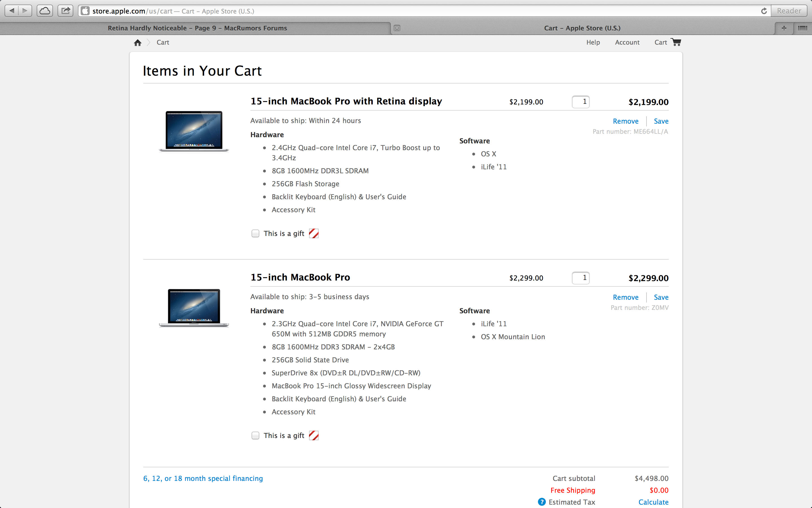
Task: Click 'OS X Mountain Lion' software entry
Action: pyautogui.click(x=513, y=337)
